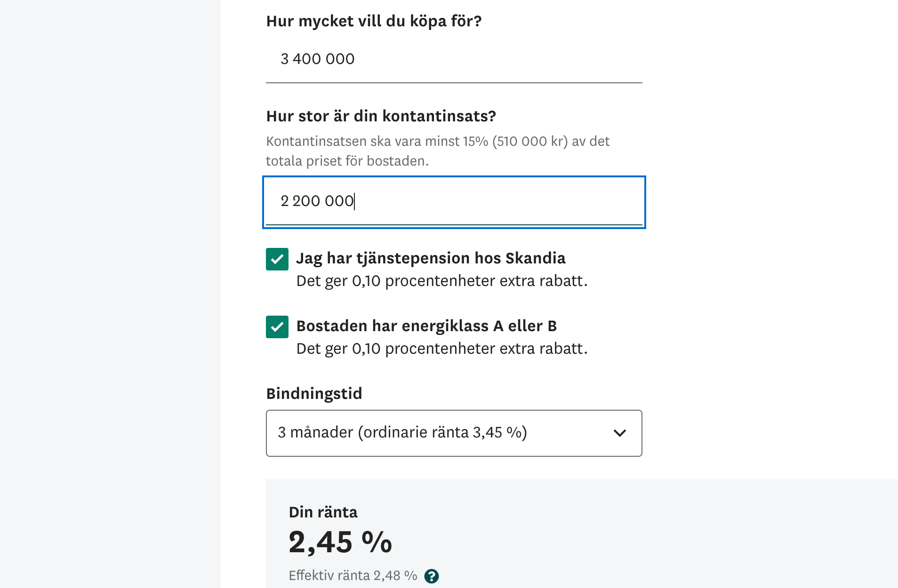
Task: Click the chevron arrow in the Bindningstid dropdown
Action: pyautogui.click(x=620, y=433)
